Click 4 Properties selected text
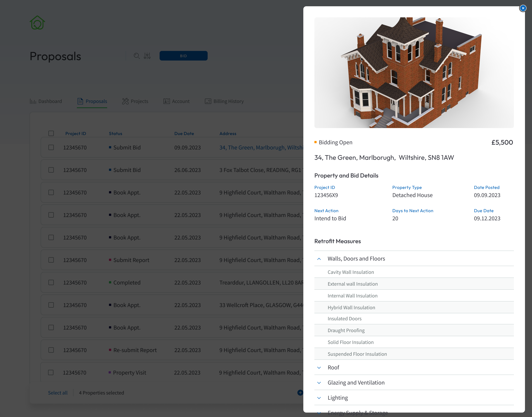The height and width of the screenshot is (417, 532). point(101,393)
